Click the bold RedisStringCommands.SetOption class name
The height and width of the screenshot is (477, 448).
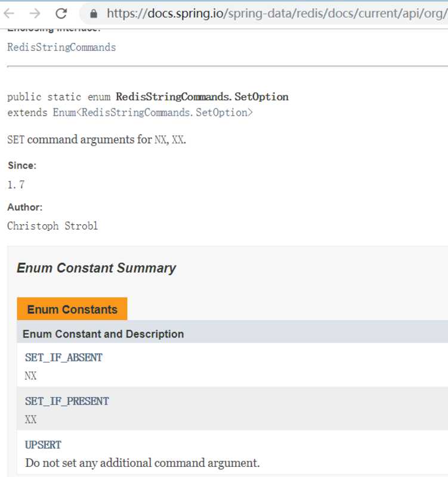pos(202,97)
